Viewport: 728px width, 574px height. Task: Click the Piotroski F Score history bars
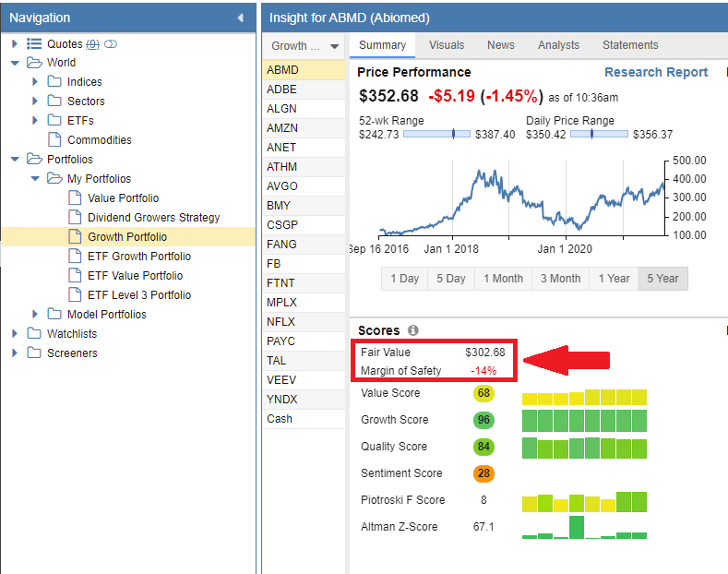point(584,501)
